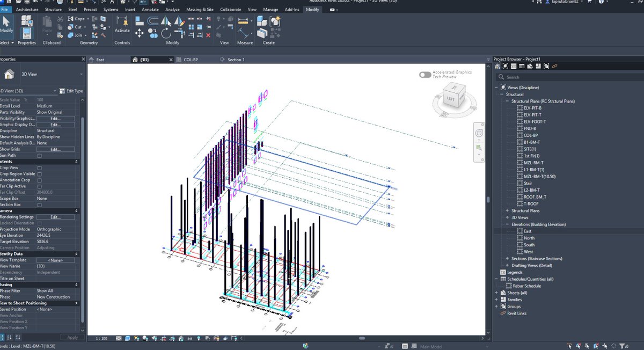Image resolution: width=644 pixels, height=350 pixels.
Task: Click the Edit Type button
Action: coord(71,91)
